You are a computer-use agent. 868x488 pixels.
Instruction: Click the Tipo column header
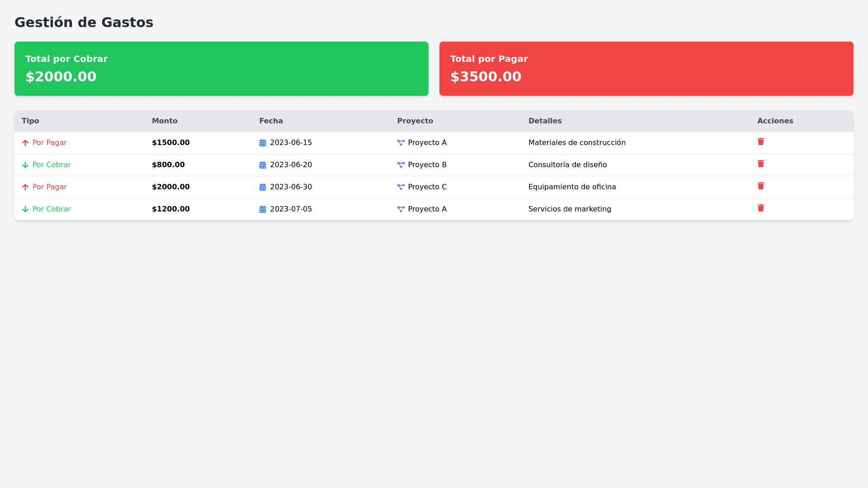(30, 121)
